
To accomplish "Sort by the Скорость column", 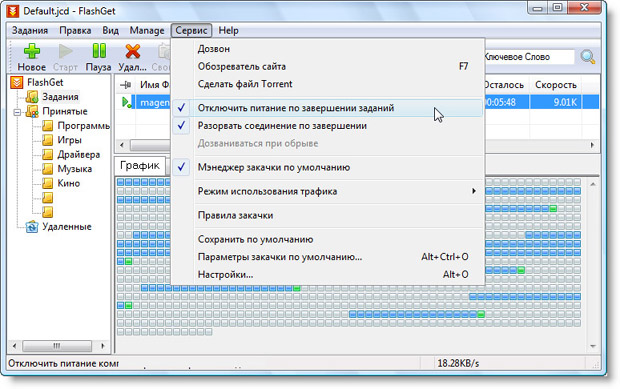I will click(x=556, y=85).
